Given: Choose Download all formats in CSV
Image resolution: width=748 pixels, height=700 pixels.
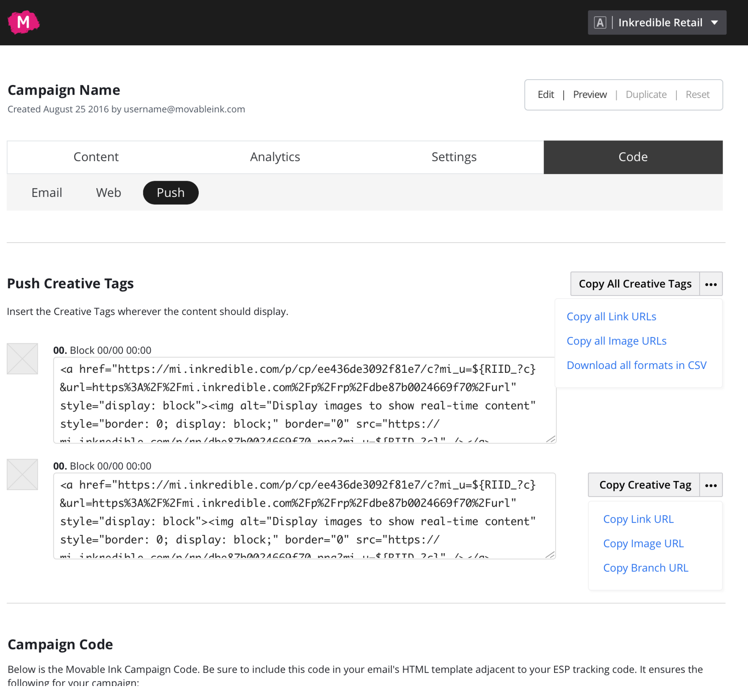Looking at the screenshot, I should pyautogui.click(x=636, y=365).
